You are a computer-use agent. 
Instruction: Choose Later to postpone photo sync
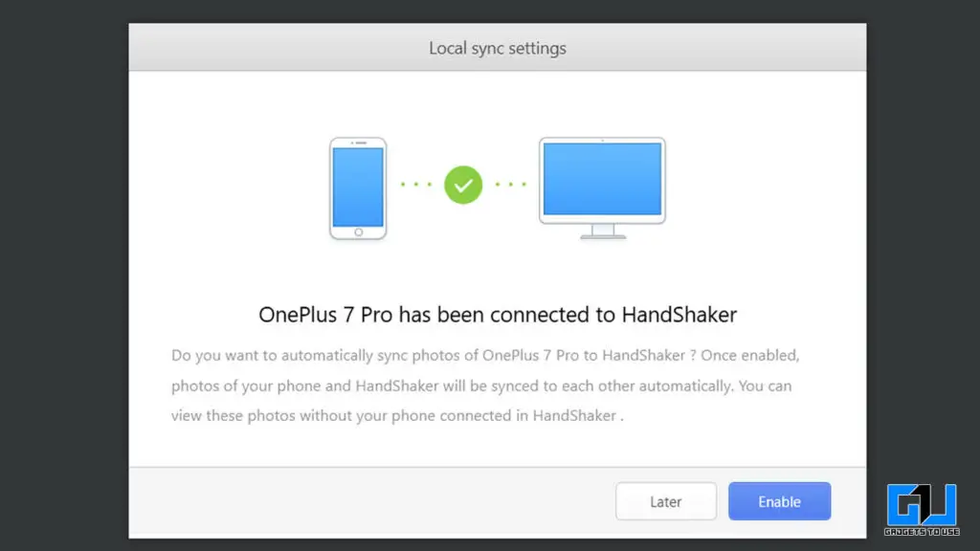(x=666, y=501)
